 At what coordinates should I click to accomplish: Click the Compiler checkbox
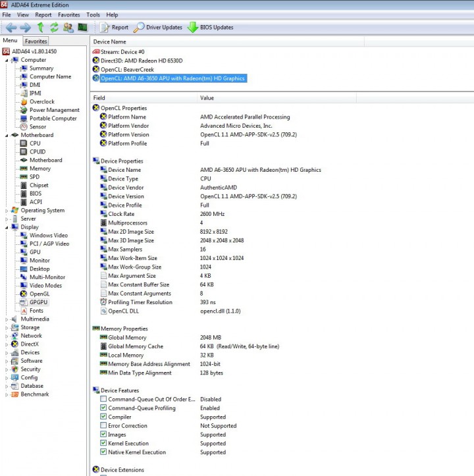pyautogui.click(x=103, y=417)
